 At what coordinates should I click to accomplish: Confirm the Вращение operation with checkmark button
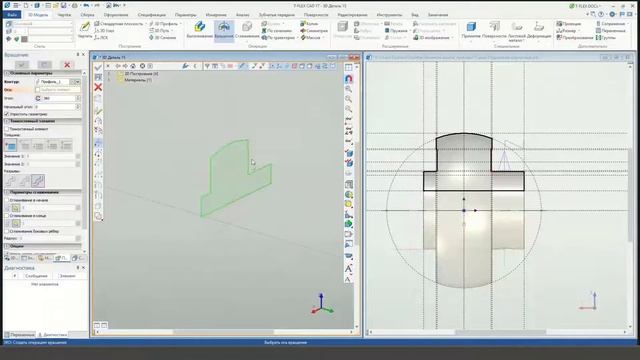coord(22,64)
